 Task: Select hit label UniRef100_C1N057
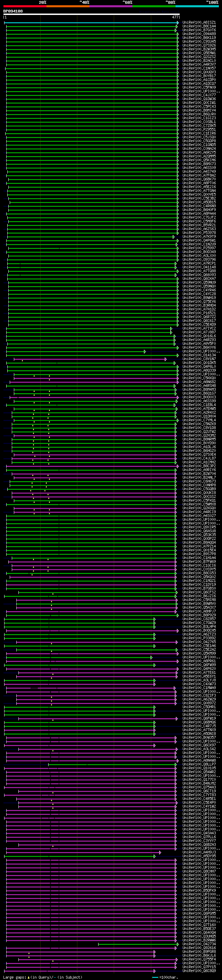(199, 68)
